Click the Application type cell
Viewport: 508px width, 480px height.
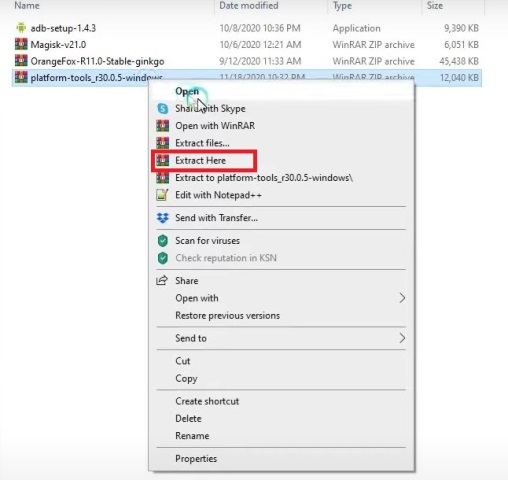356,28
